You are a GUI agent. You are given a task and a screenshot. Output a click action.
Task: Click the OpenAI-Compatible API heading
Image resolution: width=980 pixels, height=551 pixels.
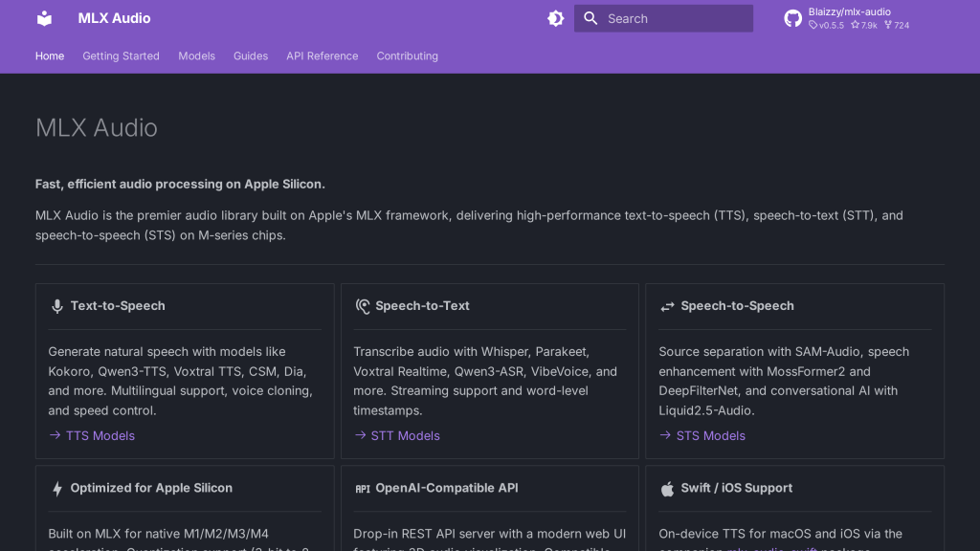[447, 489]
